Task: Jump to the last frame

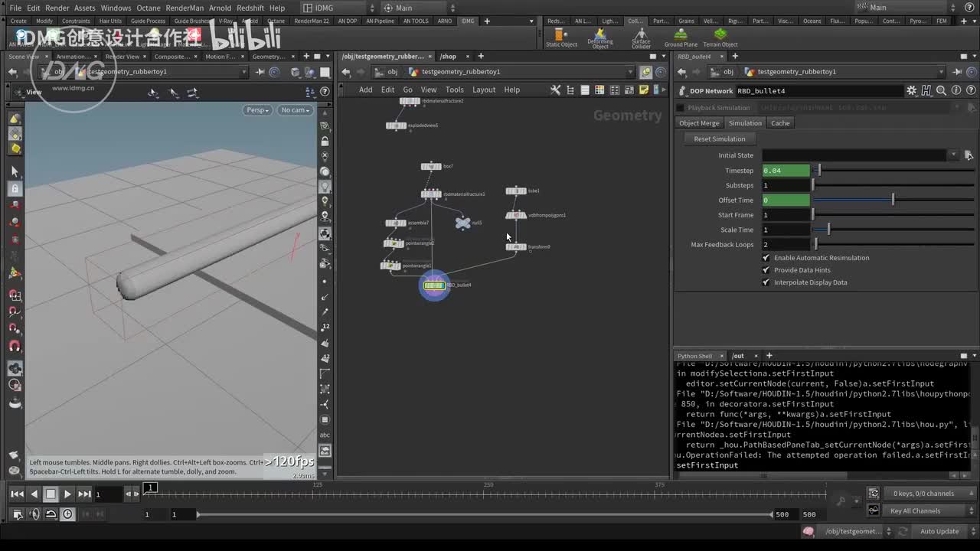Action: pos(84,494)
